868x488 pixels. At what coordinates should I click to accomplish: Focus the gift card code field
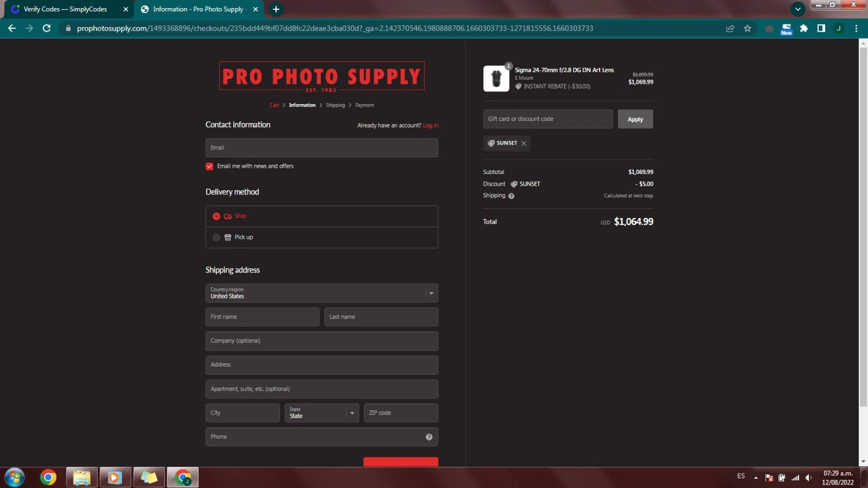[x=548, y=119]
